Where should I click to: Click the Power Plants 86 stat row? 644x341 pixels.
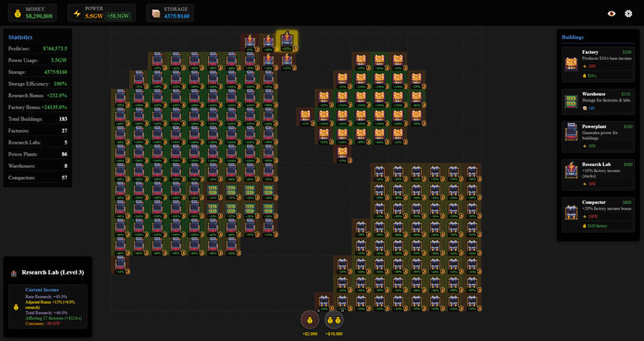[37, 154]
